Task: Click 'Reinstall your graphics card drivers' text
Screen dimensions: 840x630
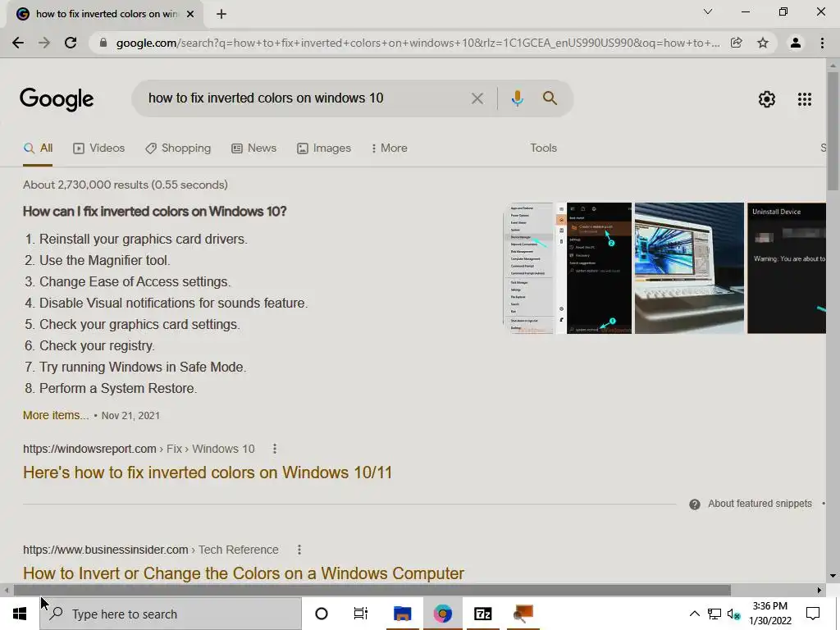Action: [143, 239]
